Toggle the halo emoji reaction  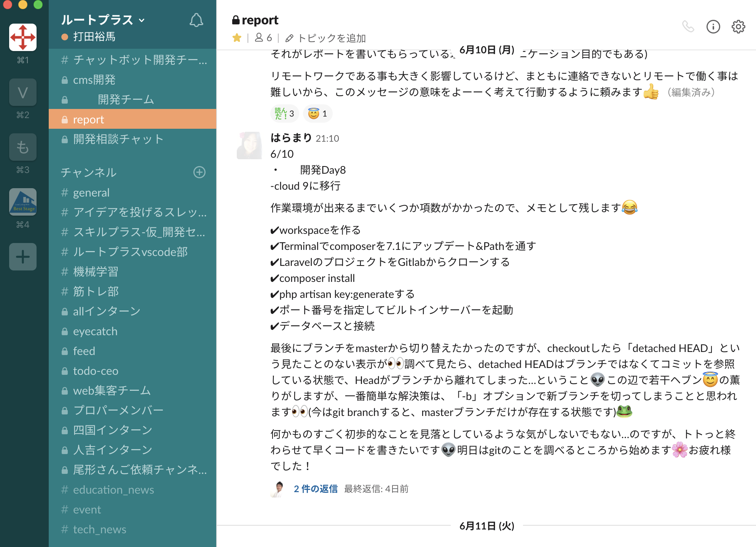coord(317,113)
